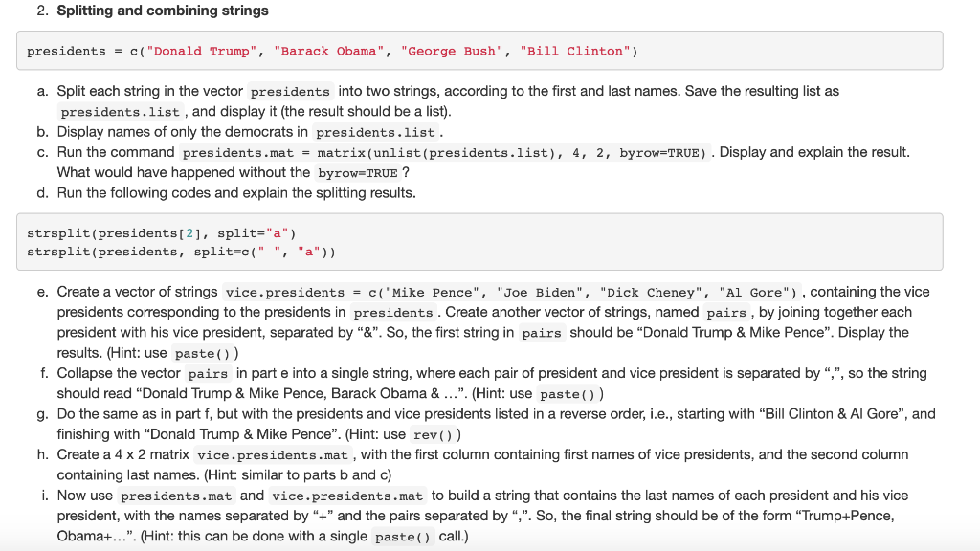980x551 pixels.
Task: Select the string "Bill Clinton" in the code
Action: coord(575,51)
